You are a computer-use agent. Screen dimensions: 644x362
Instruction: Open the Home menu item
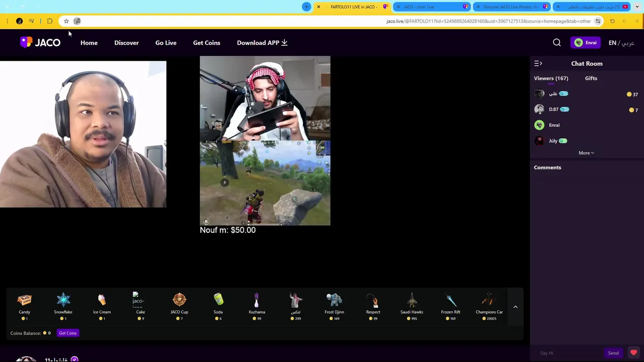[89, 43]
